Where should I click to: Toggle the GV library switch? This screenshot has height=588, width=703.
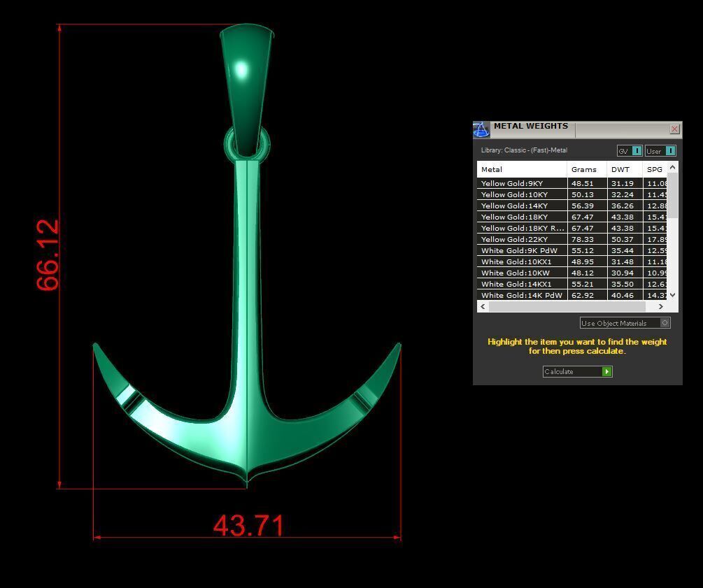tap(630, 151)
